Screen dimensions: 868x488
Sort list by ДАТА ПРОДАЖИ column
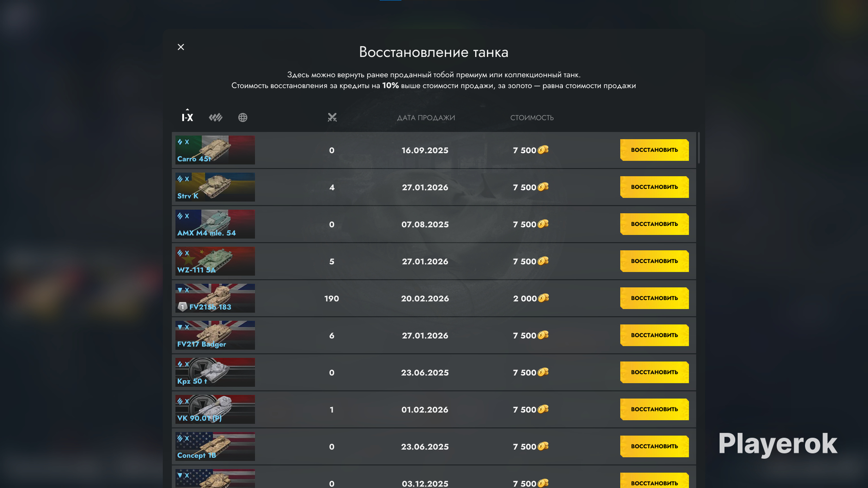coord(426,118)
